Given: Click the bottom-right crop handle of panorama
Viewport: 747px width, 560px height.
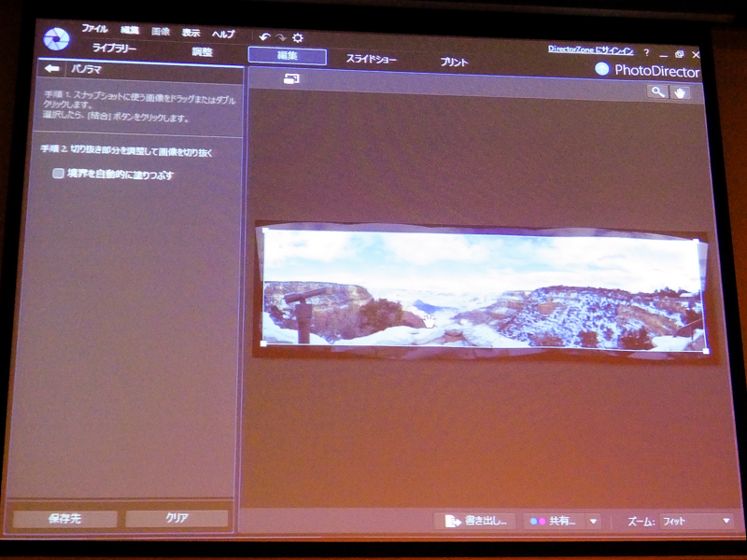Looking at the screenshot, I should (x=706, y=351).
